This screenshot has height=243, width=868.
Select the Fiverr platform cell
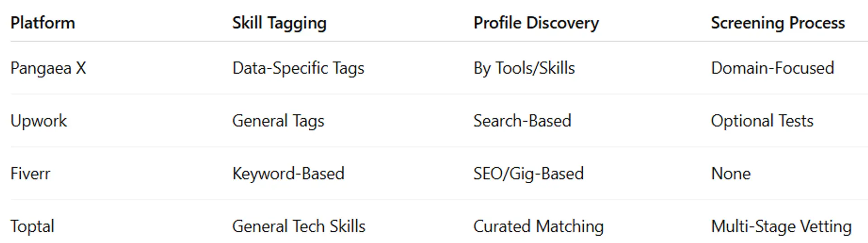[30, 173]
